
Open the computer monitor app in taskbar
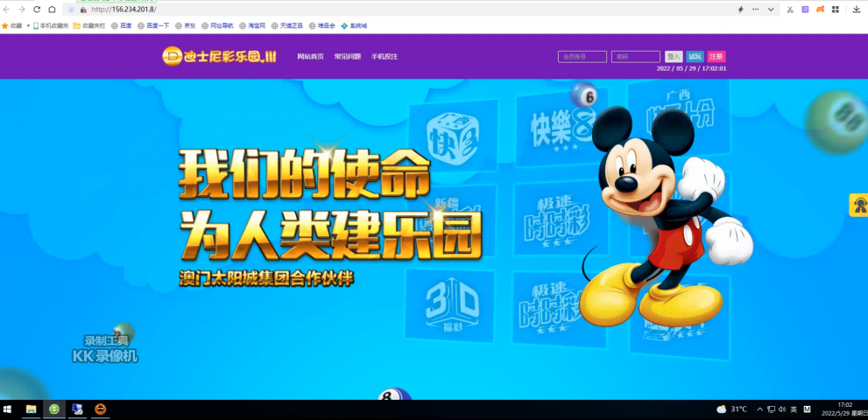pyautogui.click(x=77, y=409)
